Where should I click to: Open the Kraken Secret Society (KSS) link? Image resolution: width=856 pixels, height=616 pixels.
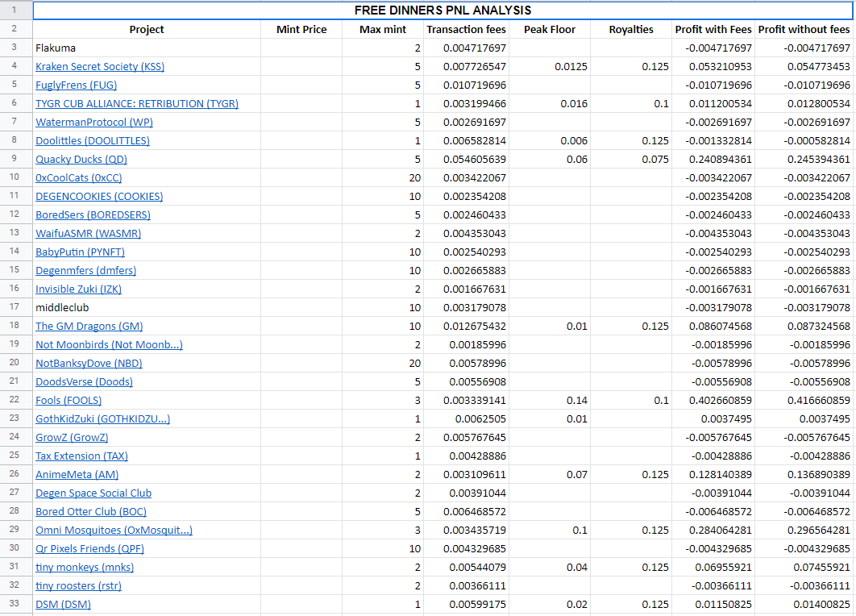[x=100, y=67]
